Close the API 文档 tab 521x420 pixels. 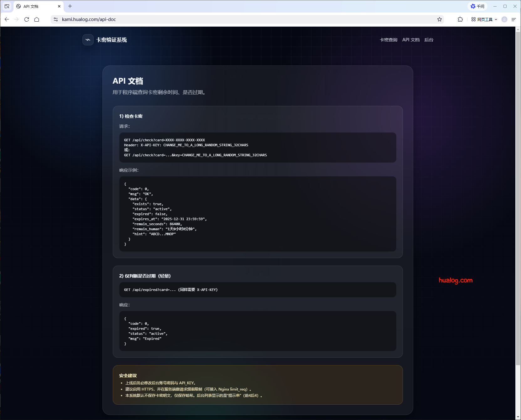pyautogui.click(x=59, y=6)
